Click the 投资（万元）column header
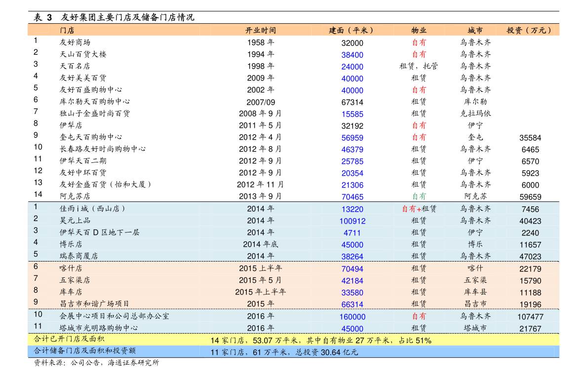Viewport: 588px width, 377px height. 530,31
